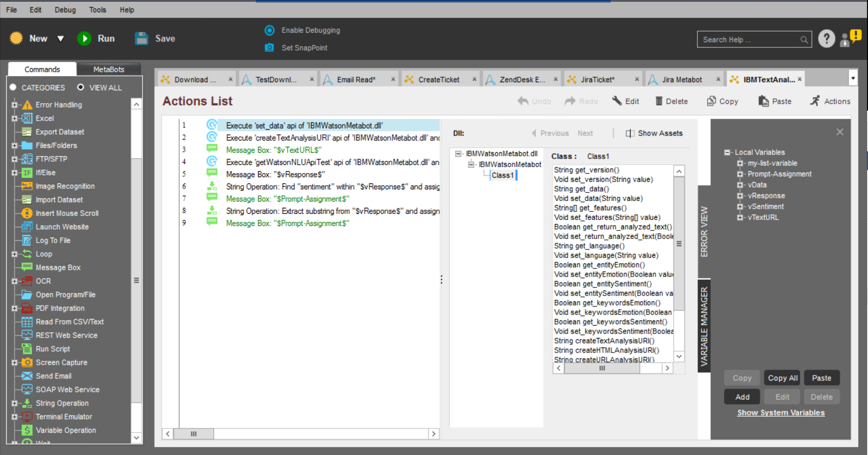Screen dimensions: 868x455
Task: Open the dropdown arrow next to New
Action: point(61,39)
